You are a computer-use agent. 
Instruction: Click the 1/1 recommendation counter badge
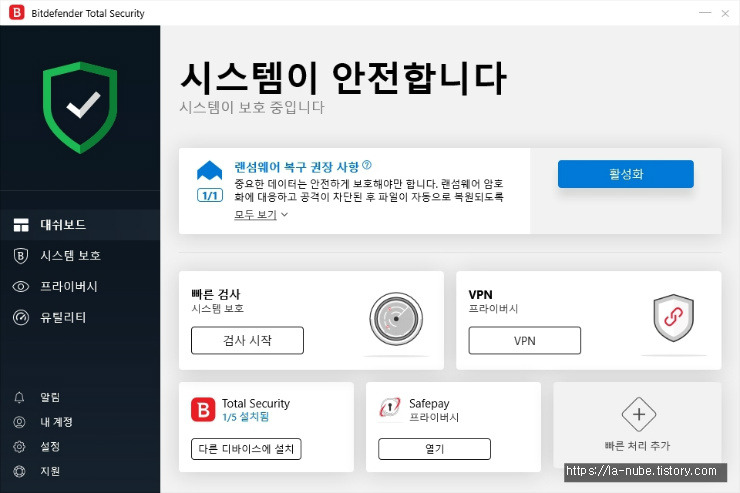(x=210, y=195)
